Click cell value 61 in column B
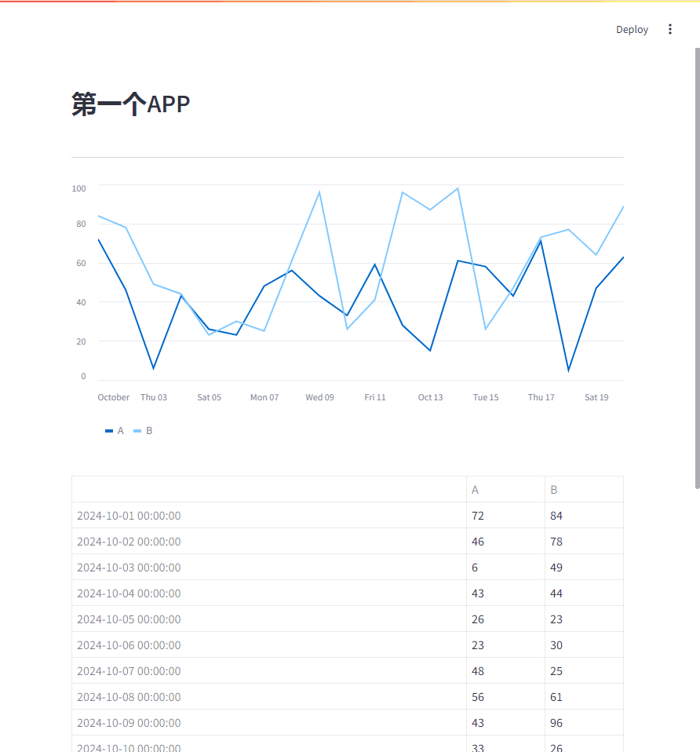This screenshot has height=752, width=700. (x=584, y=697)
